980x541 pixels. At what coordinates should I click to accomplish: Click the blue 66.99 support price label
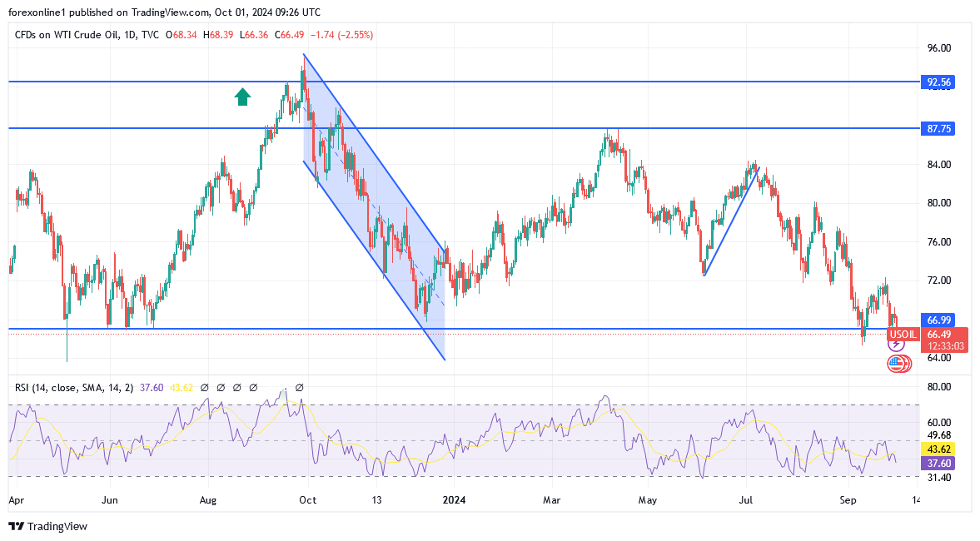pyautogui.click(x=938, y=320)
